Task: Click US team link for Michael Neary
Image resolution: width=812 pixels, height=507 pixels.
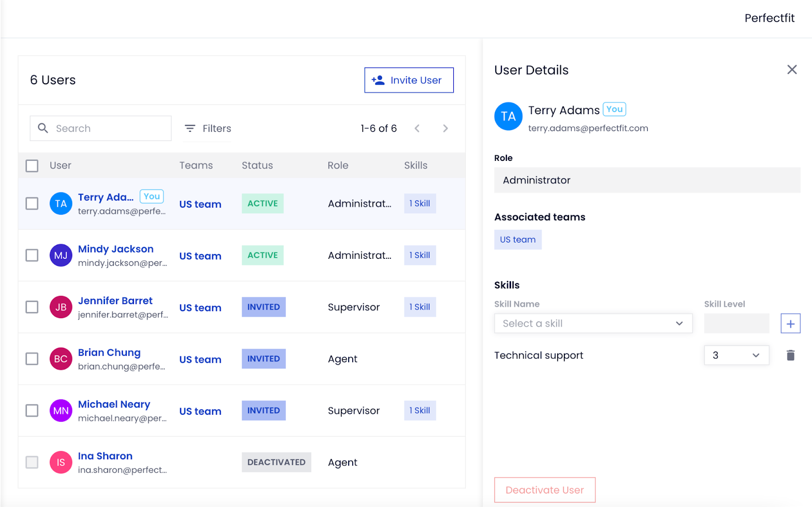Action: pyautogui.click(x=200, y=412)
